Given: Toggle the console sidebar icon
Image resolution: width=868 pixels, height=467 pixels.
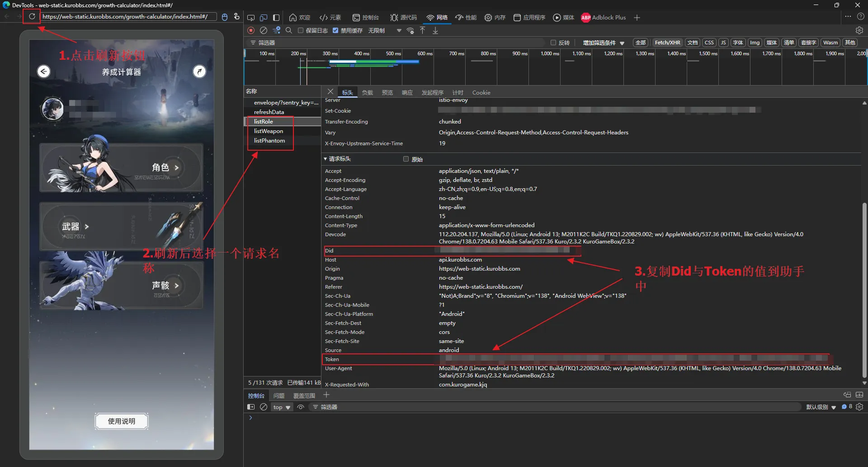Looking at the screenshot, I should point(251,407).
